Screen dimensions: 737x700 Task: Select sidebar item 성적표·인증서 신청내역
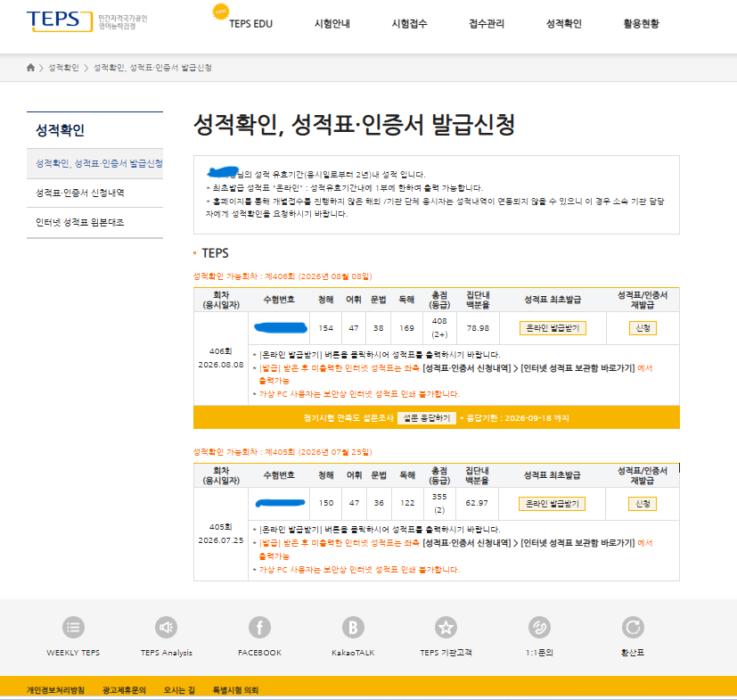pos(95,193)
